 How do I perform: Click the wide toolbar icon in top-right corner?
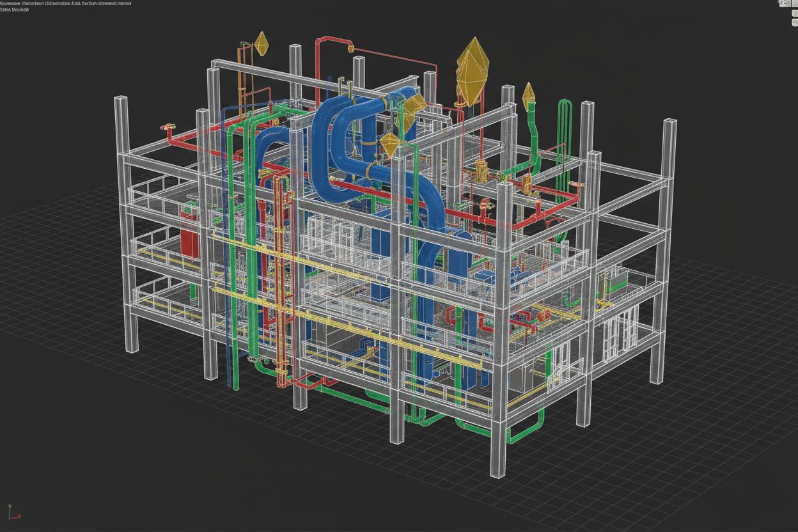[x=786, y=3]
